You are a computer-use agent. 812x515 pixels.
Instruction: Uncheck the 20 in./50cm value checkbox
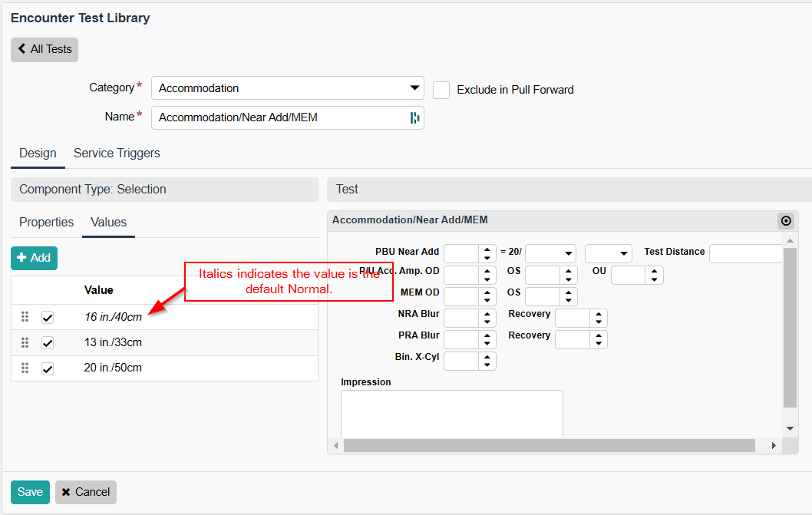click(48, 368)
